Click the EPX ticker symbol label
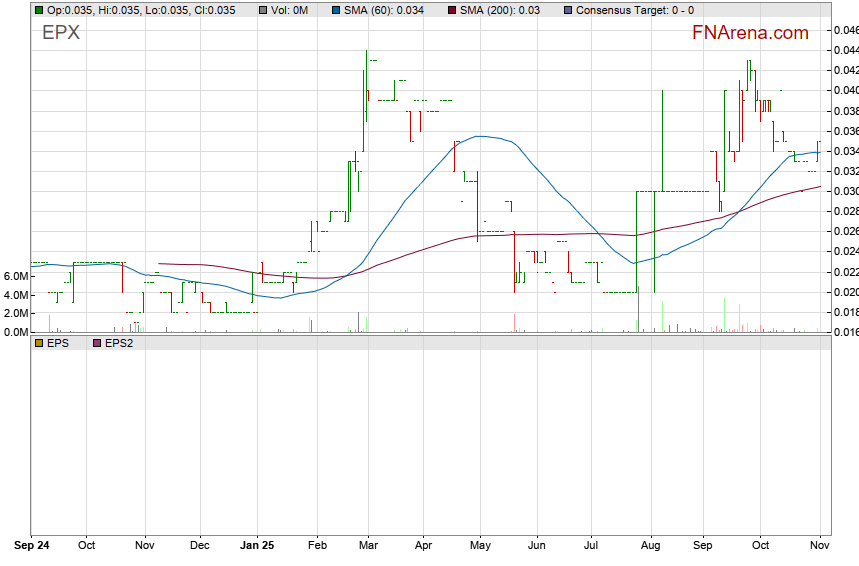This screenshot has width=859, height=566. (x=61, y=33)
